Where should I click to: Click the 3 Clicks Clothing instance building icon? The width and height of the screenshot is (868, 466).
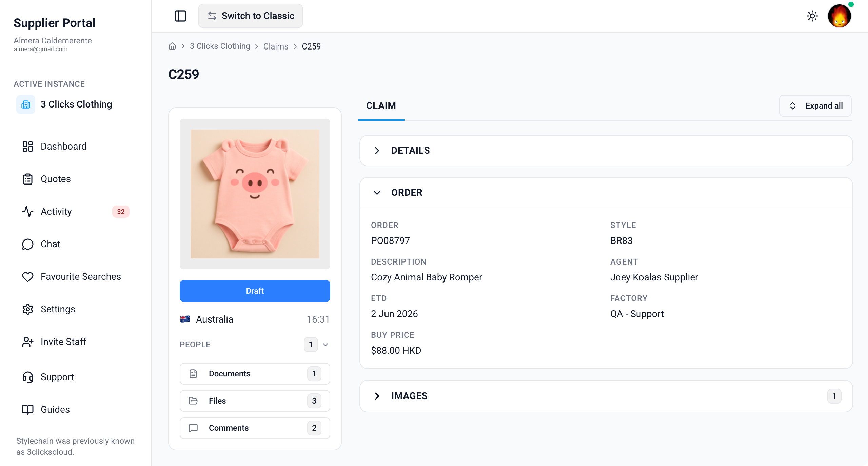26,104
